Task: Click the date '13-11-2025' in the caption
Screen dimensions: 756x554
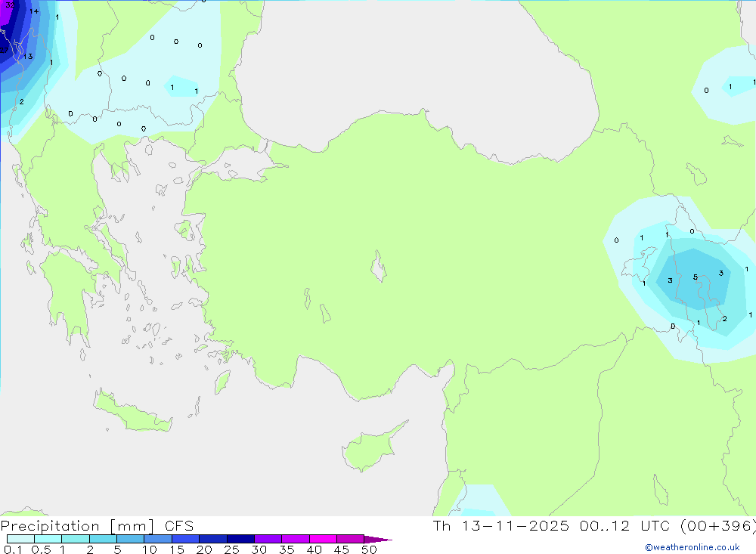Action: coord(516,525)
